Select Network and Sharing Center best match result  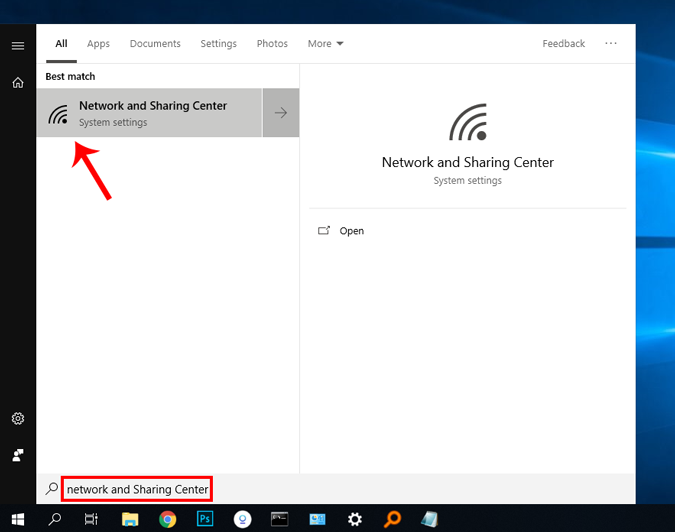click(x=149, y=113)
